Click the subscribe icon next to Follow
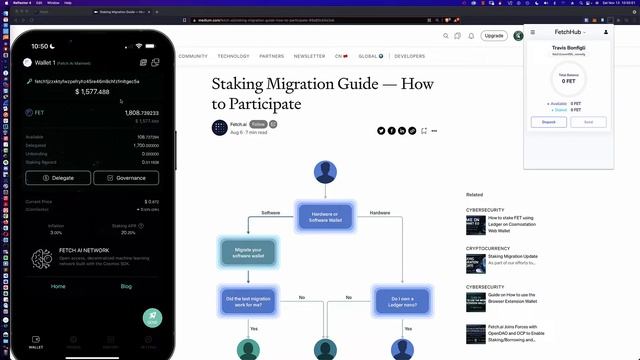Screen dimensions: 640x360 273,124
